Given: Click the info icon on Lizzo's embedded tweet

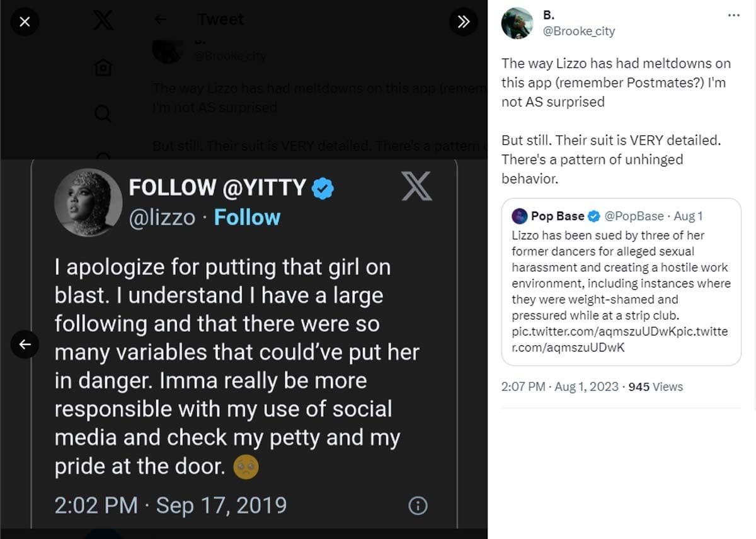Looking at the screenshot, I should 418,505.
